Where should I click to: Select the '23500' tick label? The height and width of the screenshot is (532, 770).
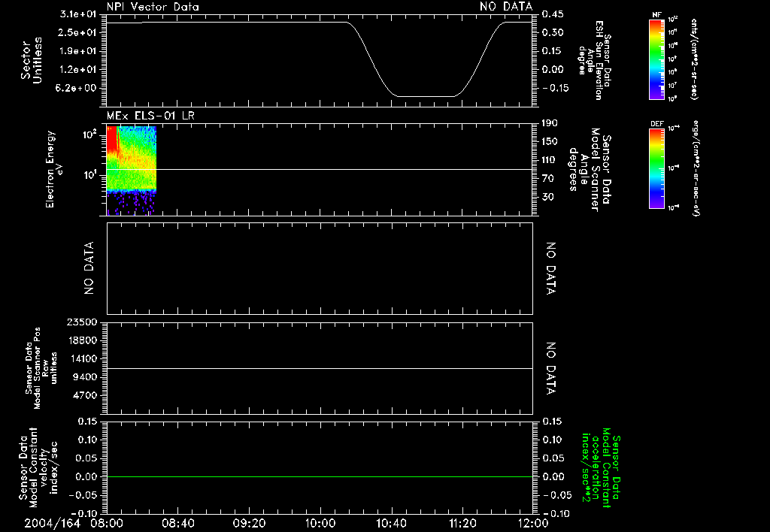pyautogui.click(x=83, y=322)
